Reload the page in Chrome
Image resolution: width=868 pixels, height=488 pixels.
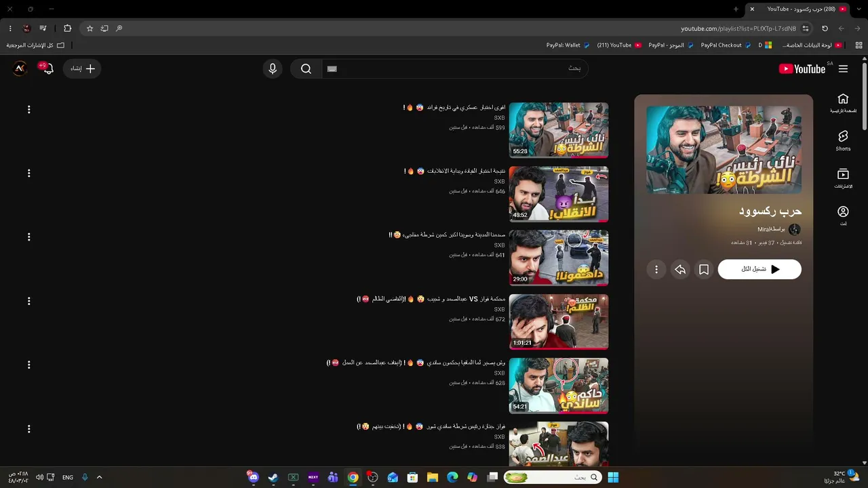pos(825,28)
